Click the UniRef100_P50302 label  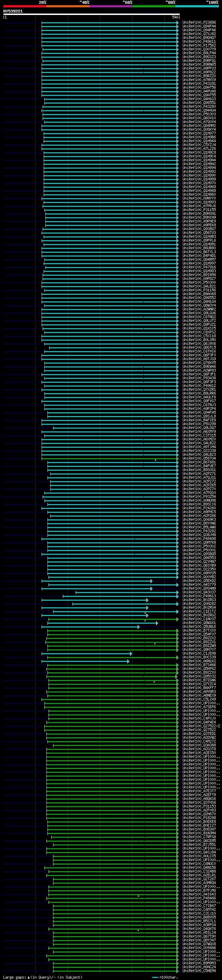[x=199, y=546]
